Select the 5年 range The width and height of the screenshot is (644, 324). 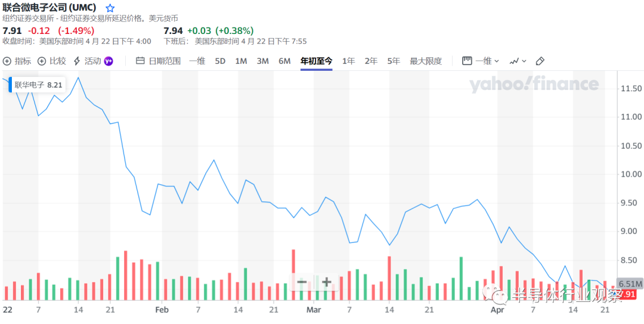click(394, 61)
